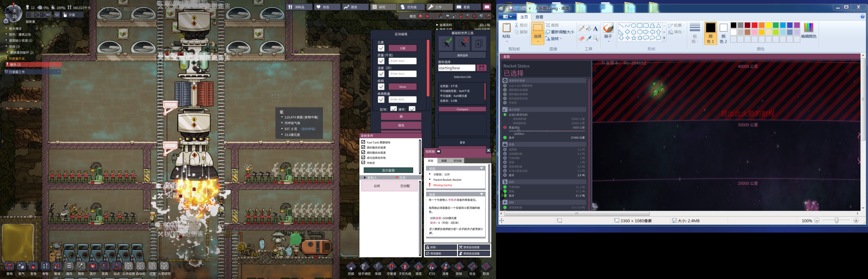Image resolution: width=868 pixels, height=279 pixels.
Task: Choose the yellow color swatch in Paint
Action: (x=768, y=25)
